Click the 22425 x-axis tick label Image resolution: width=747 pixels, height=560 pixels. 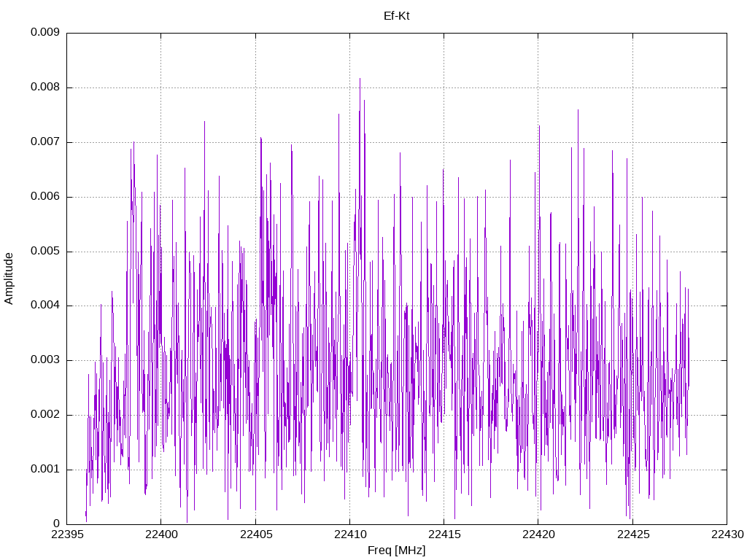[632, 534]
